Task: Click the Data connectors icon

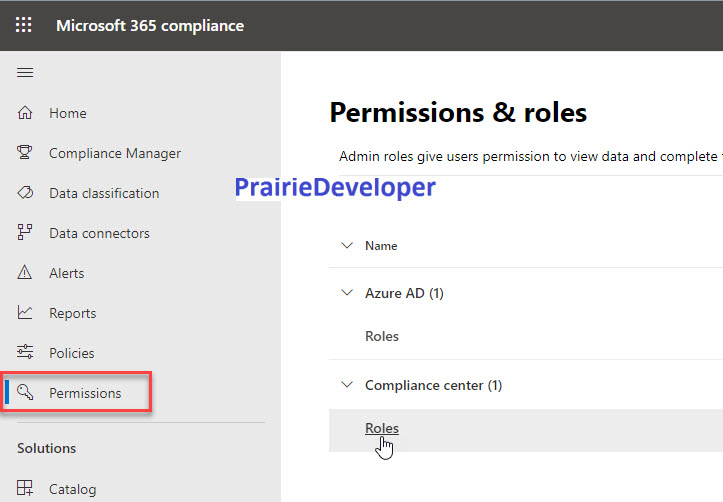Action: click(25, 232)
